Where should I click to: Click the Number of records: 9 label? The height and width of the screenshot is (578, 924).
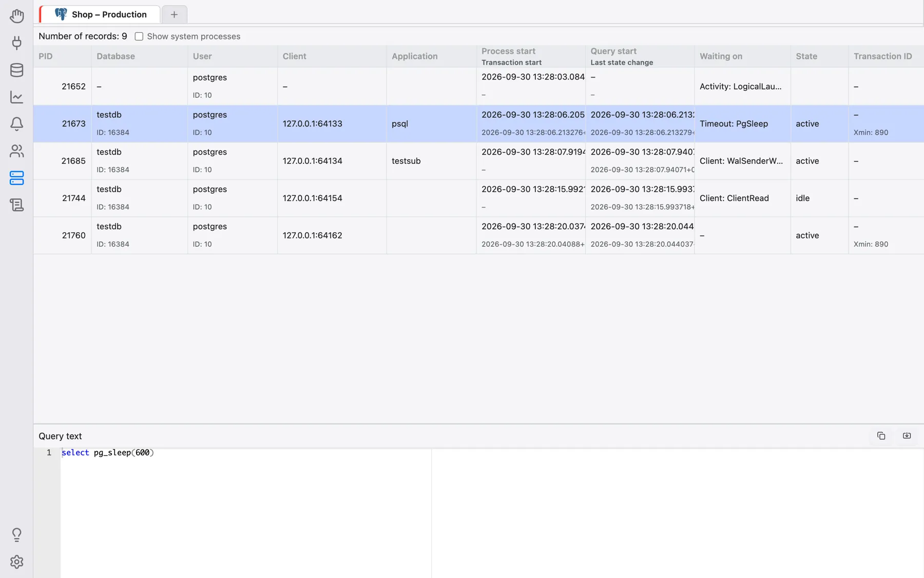click(83, 36)
